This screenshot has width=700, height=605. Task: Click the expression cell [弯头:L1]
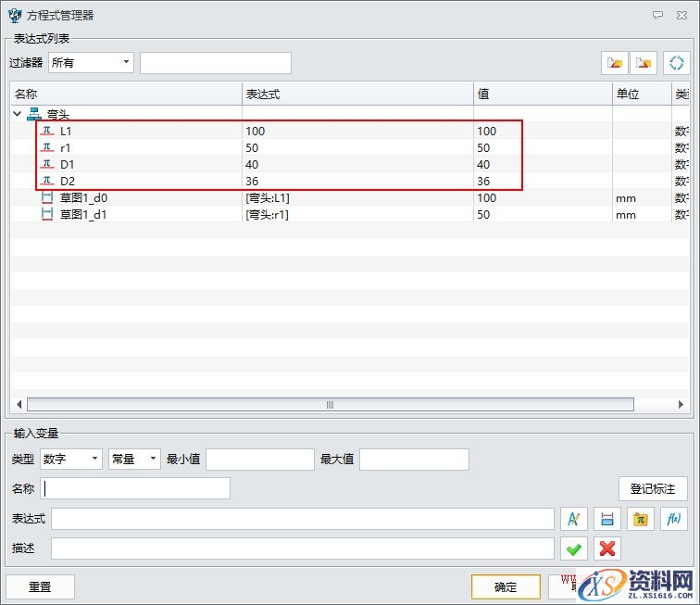coord(268,198)
